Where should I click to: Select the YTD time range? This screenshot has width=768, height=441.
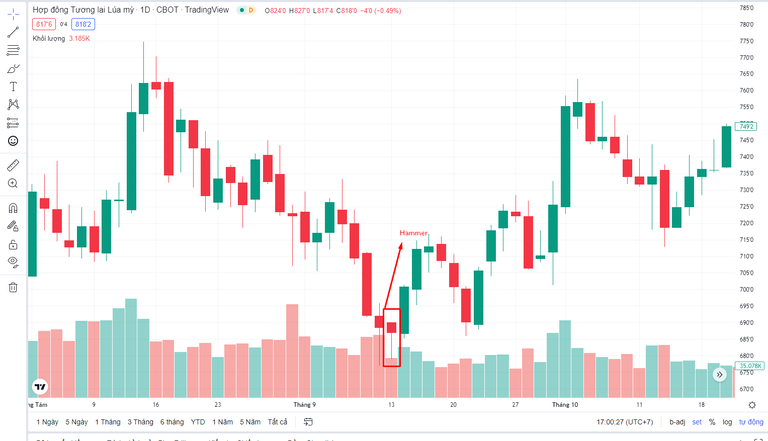(x=198, y=422)
